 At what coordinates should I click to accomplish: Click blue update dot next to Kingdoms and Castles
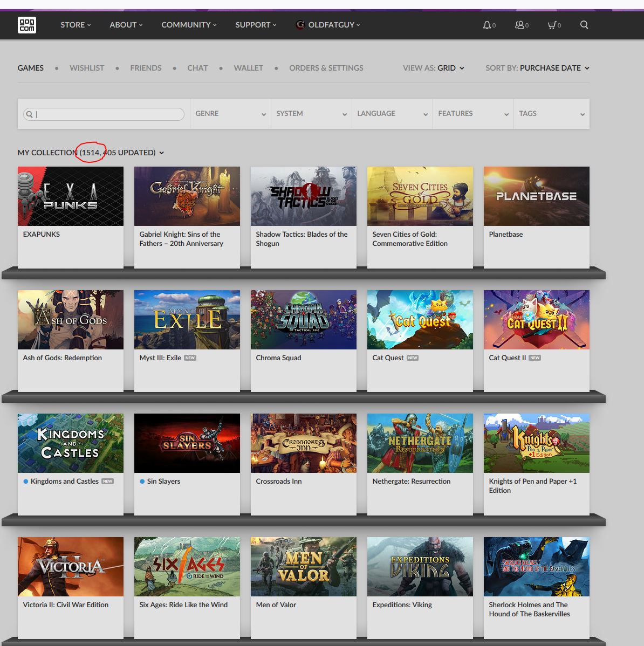coord(25,481)
